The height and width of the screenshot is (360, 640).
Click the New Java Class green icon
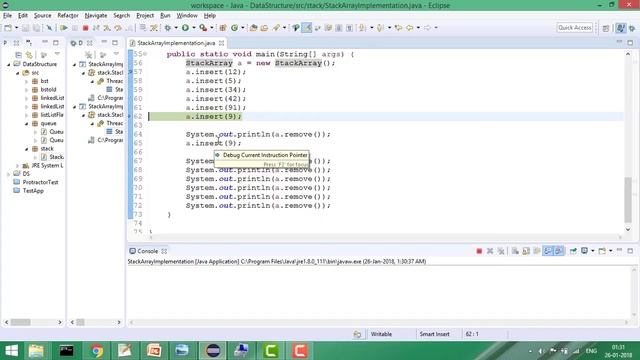pos(234,28)
